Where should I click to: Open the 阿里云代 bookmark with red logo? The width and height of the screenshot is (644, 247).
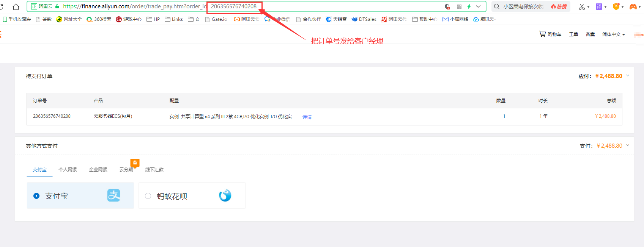pyautogui.click(x=394, y=19)
